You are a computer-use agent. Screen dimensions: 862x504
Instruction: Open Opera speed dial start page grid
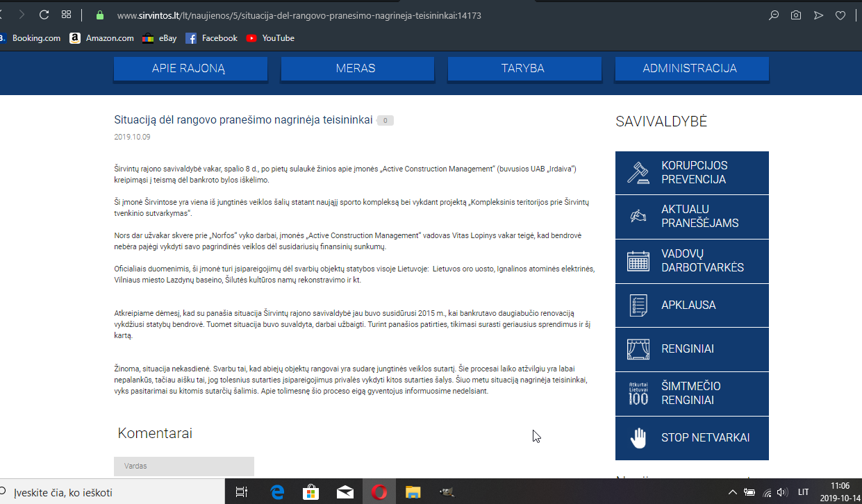pos(66,15)
